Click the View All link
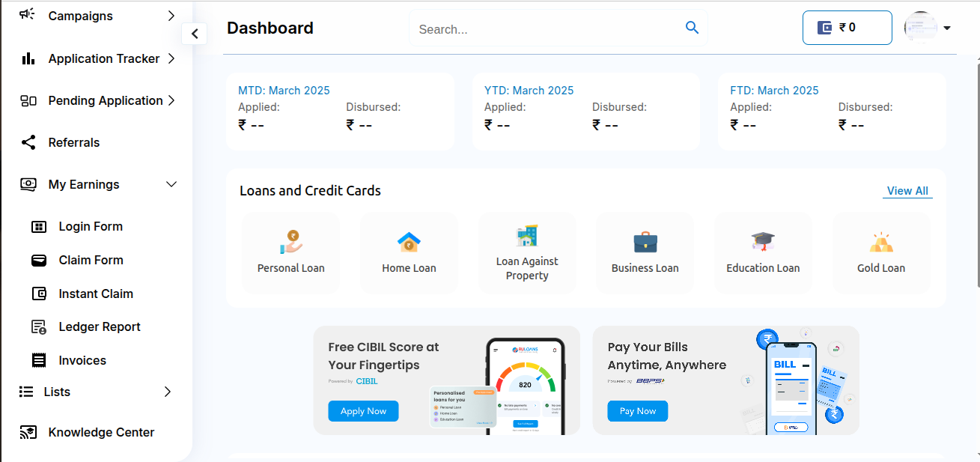This screenshot has width=980, height=462. (x=907, y=191)
